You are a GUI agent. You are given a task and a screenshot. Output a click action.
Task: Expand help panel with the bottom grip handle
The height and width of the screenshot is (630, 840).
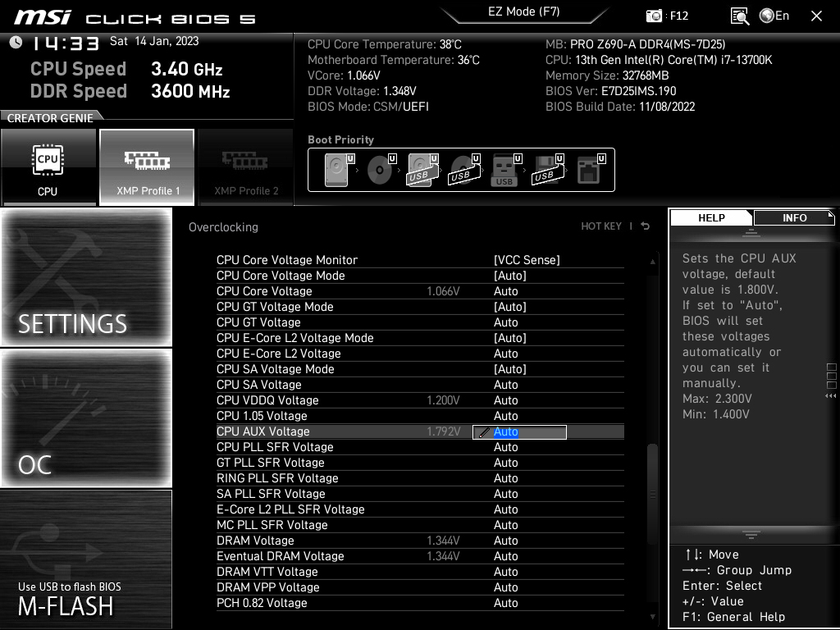751,534
